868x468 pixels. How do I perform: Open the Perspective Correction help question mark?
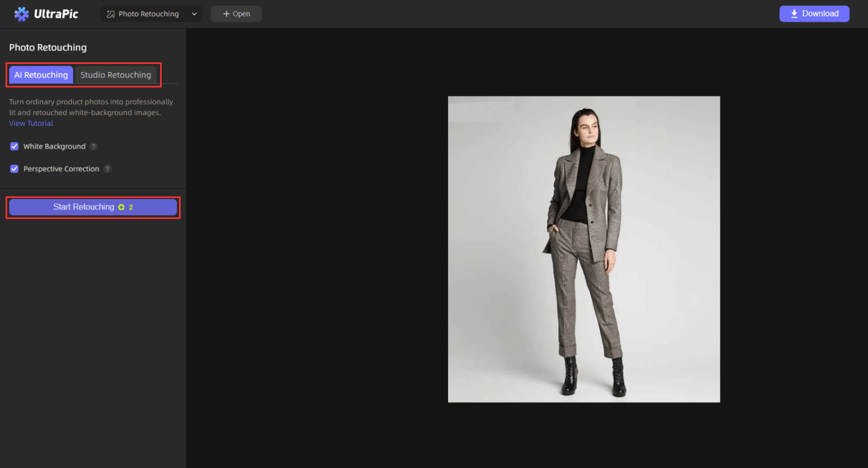(x=107, y=169)
